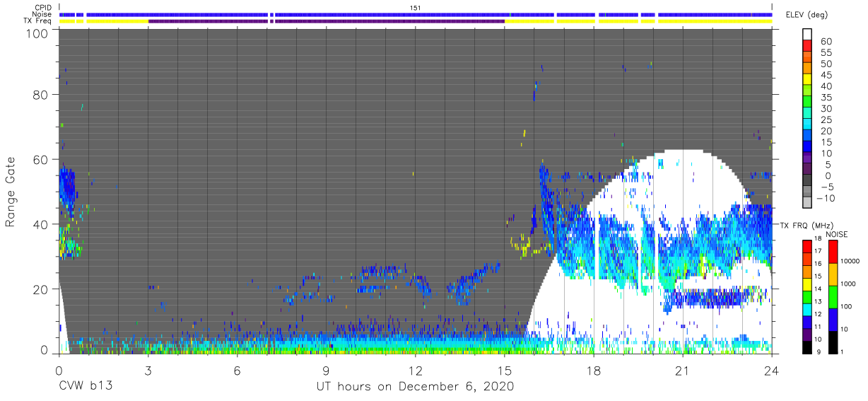Click the "-10" tick on the ELEV color bar

[x=827, y=198]
